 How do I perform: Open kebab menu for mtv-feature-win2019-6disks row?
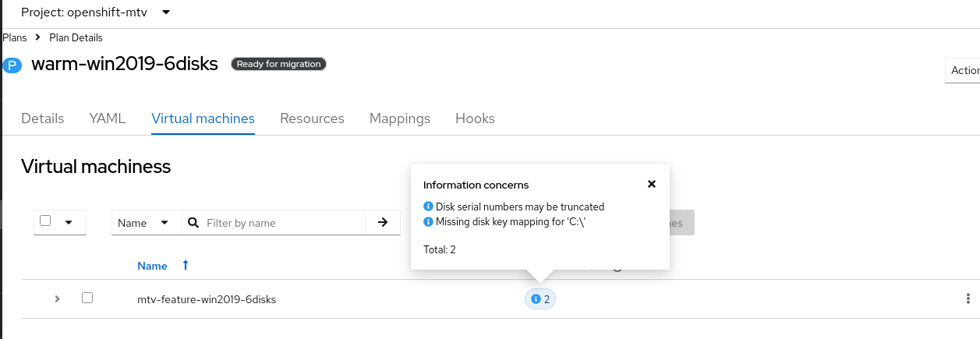[968, 298]
